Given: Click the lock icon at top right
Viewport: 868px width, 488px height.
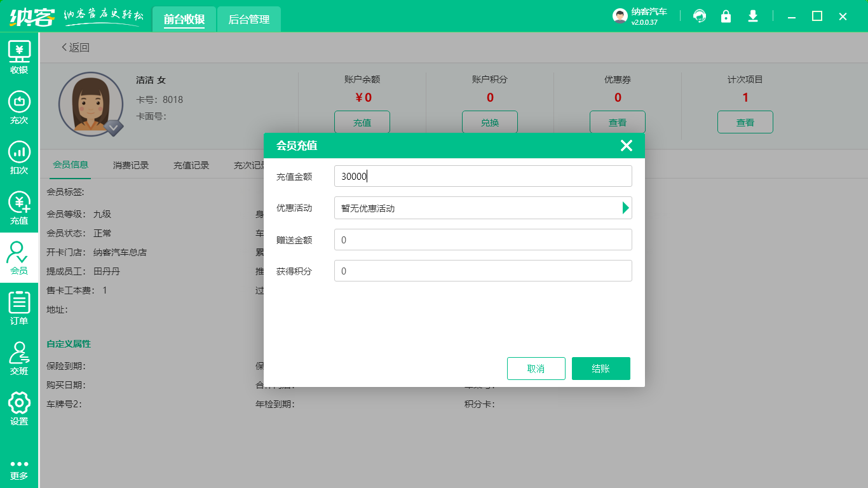Looking at the screenshot, I should [726, 16].
